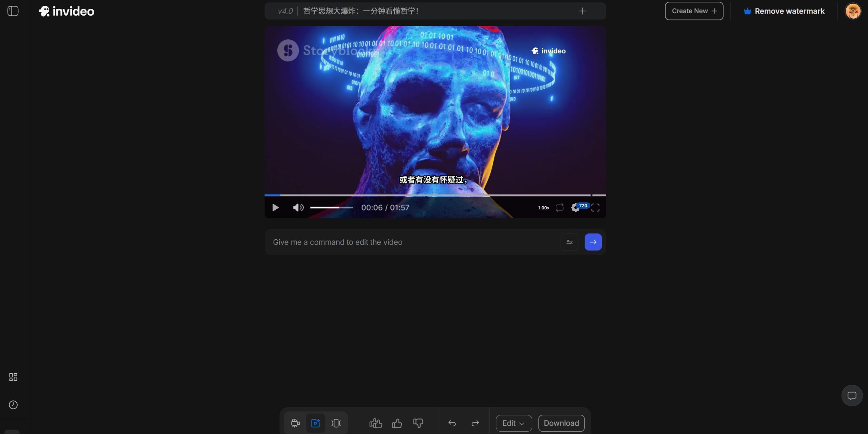
Task: Open the 1.00x playback speed selector
Action: pyautogui.click(x=543, y=208)
